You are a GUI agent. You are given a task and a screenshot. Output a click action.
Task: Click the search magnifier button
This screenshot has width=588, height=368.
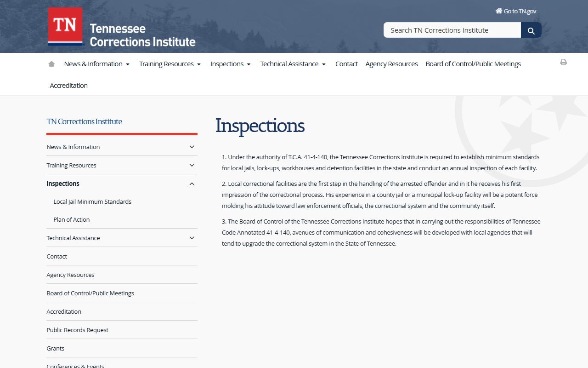(x=531, y=30)
